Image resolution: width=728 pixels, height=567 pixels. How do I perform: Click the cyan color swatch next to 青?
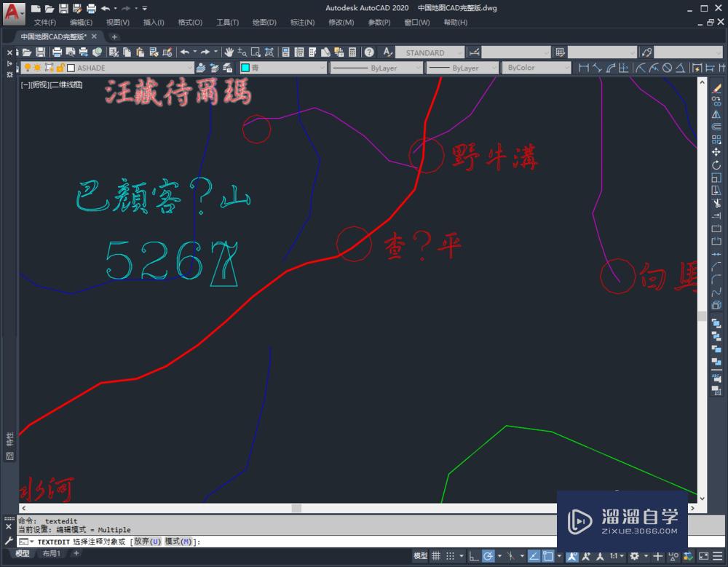click(244, 67)
